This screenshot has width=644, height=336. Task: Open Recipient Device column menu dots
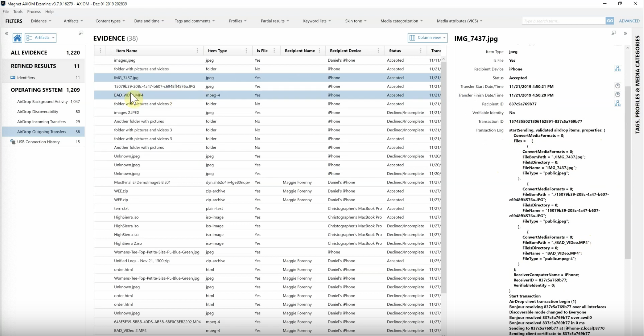pyautogui.click(x=378, y=51)
